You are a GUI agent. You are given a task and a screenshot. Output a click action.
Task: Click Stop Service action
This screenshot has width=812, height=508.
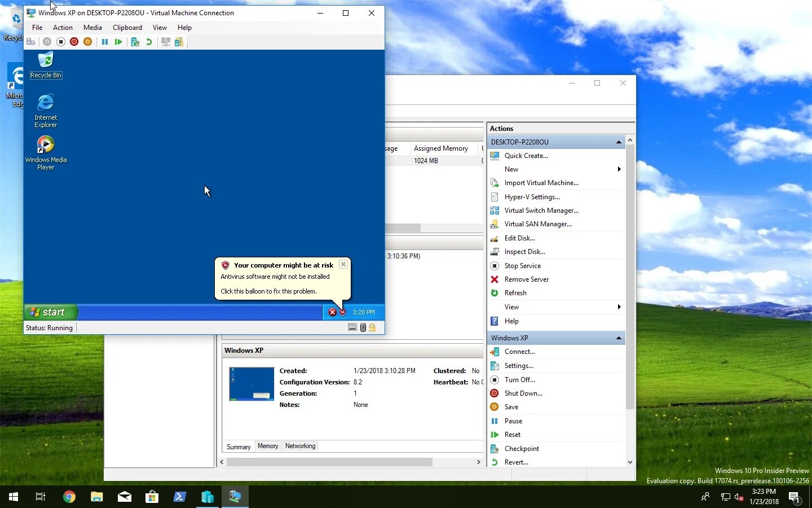tap(522, 266)
